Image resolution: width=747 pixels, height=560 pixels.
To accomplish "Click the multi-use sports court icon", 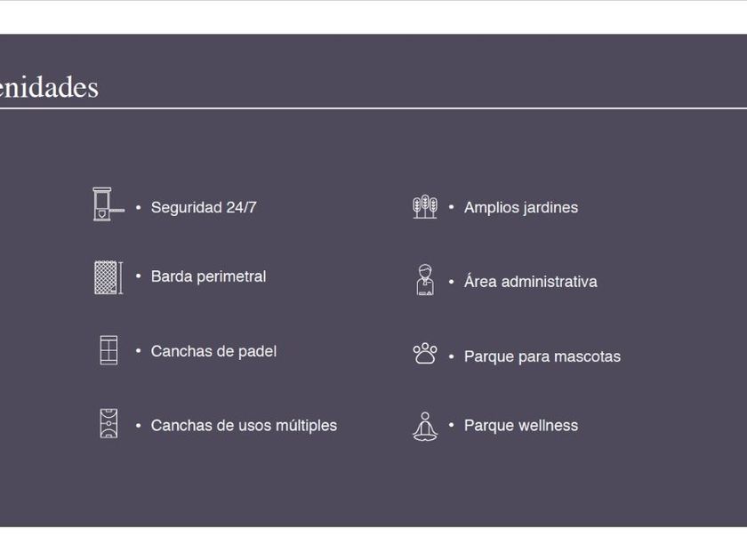I will point(108,423).
